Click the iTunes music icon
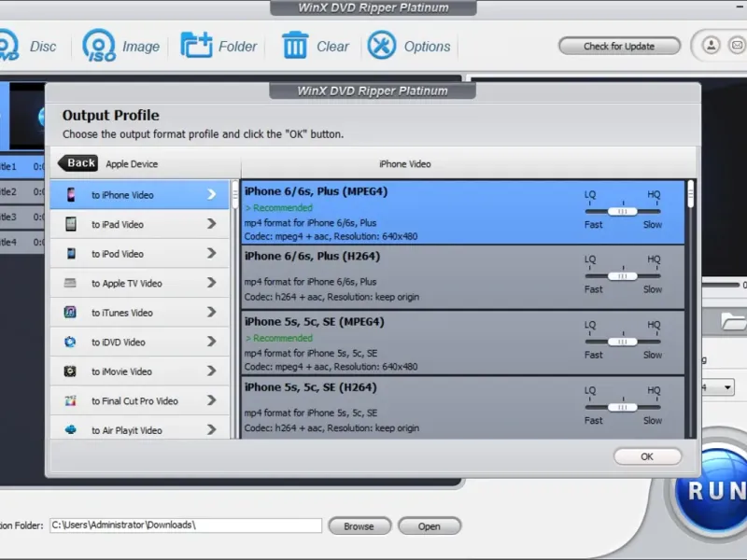The height and width of the screenshot is (560, 747). (x=70, y=313)
